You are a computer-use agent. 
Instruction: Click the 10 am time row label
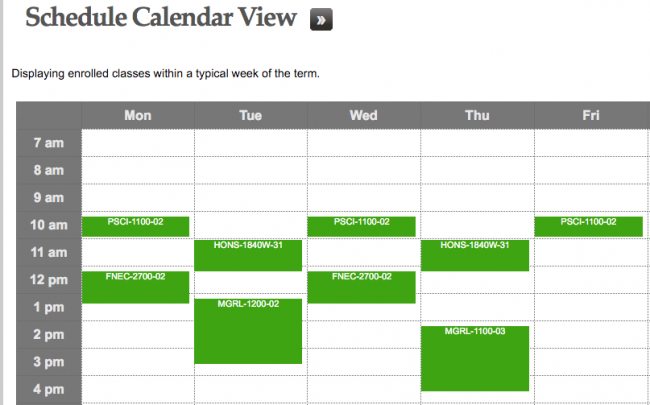48,226
